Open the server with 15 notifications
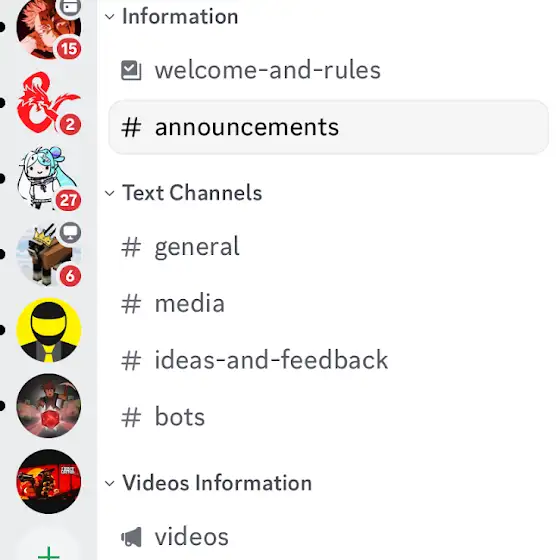 [49, 27]
